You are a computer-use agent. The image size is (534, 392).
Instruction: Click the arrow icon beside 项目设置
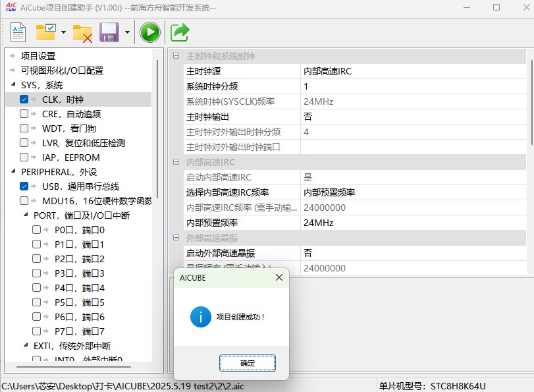(x=13, y=55)
